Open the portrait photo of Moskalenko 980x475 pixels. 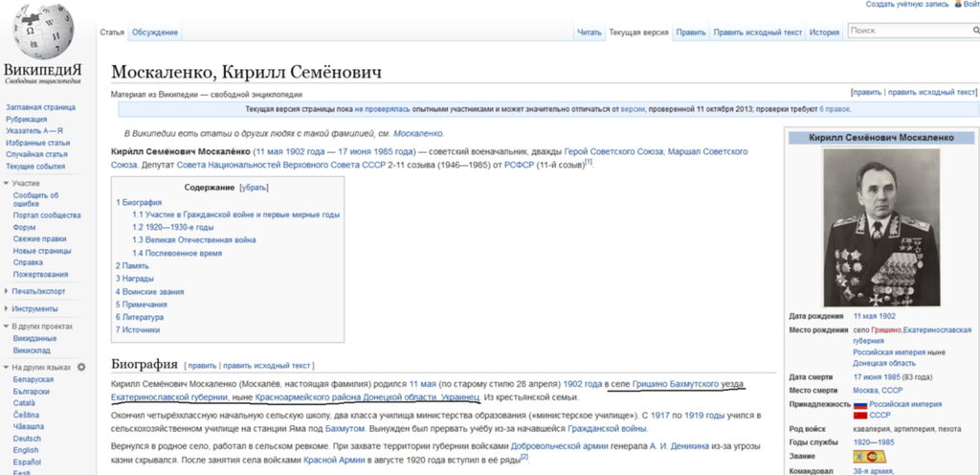(881, 227)
